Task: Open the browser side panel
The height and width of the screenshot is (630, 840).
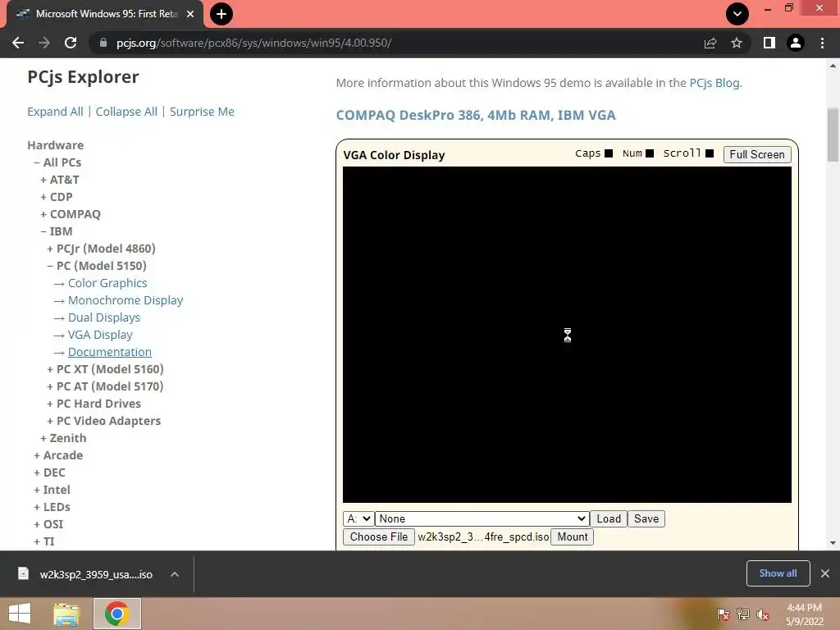Action: pos(769,43)
